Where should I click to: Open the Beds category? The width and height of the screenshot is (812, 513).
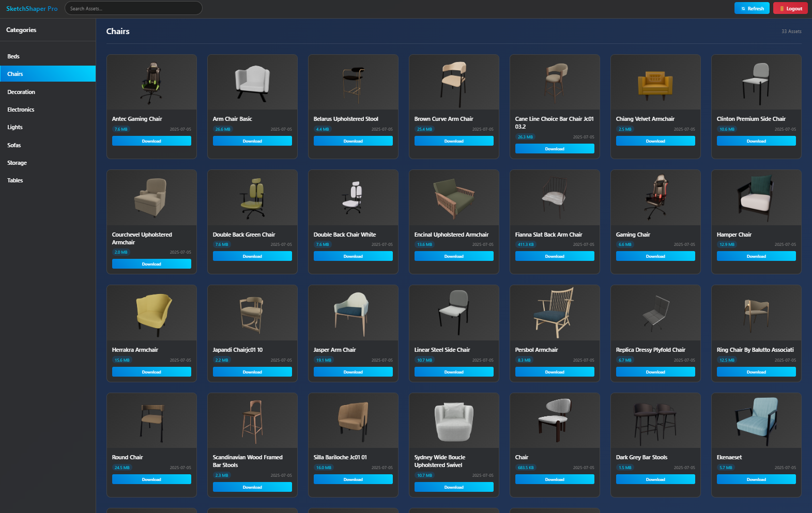(48, 56)
